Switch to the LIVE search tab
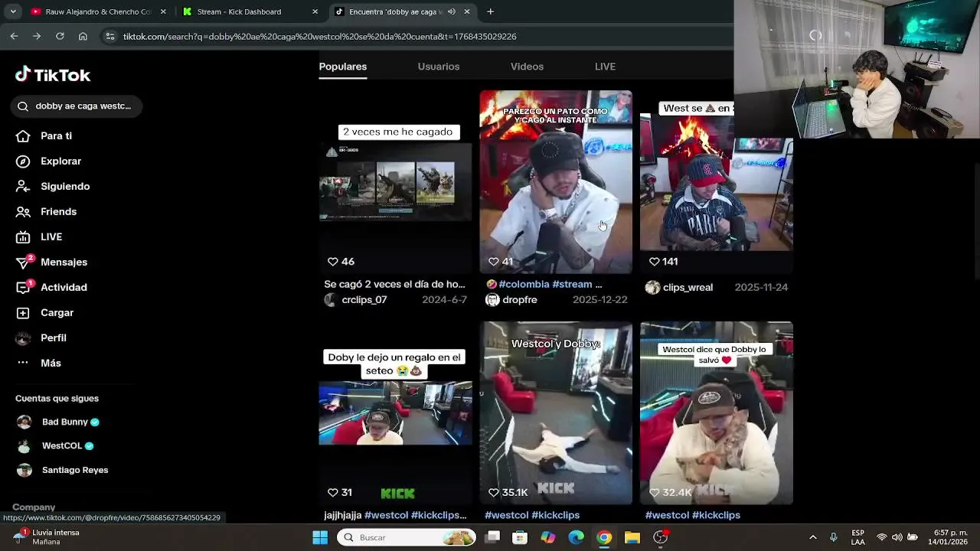 click(x=605, y=67)
